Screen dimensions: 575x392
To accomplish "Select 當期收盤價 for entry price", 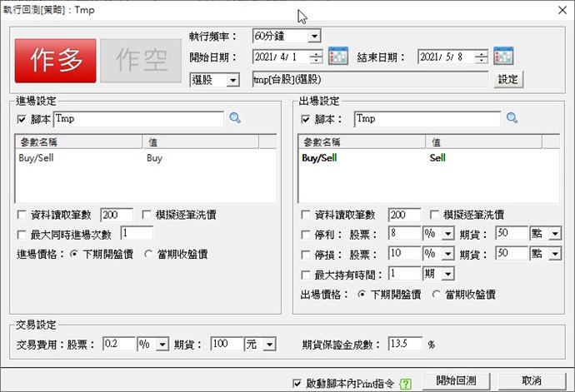I will (150, 253).
